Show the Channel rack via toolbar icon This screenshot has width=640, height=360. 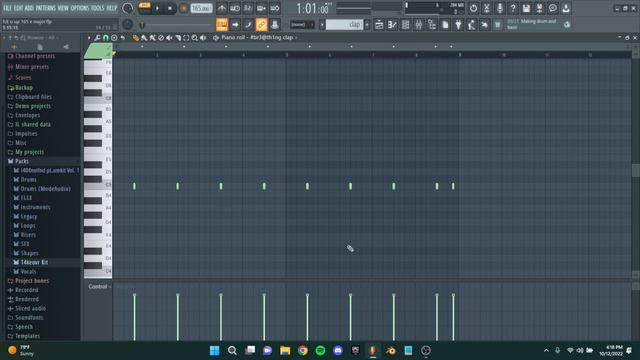point(405,25)
